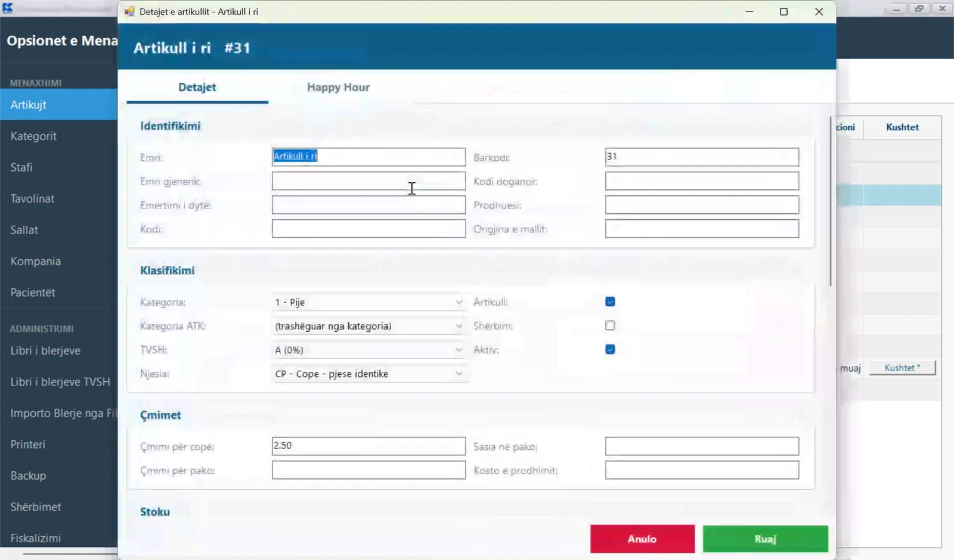Click the dialog vertical scrollbar
Image resolution: width=954 pixels, height=560 pixels.
(x=831, y=201)
